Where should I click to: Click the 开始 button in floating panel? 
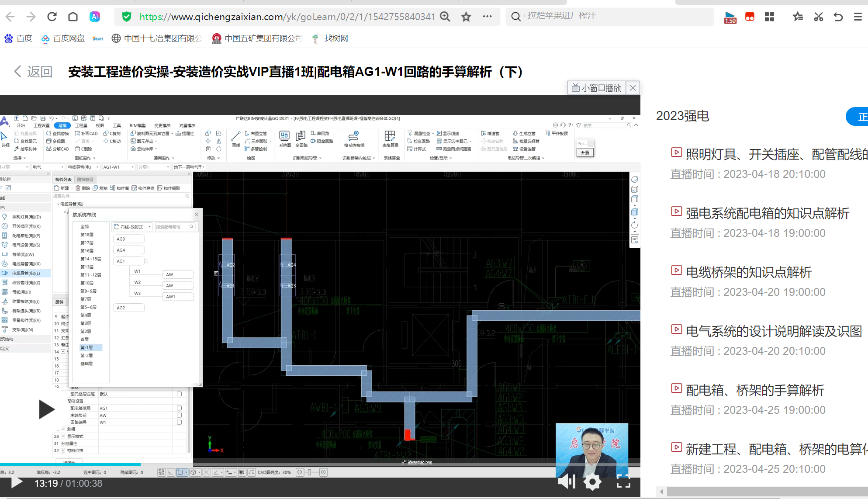[x=585, y=152]
